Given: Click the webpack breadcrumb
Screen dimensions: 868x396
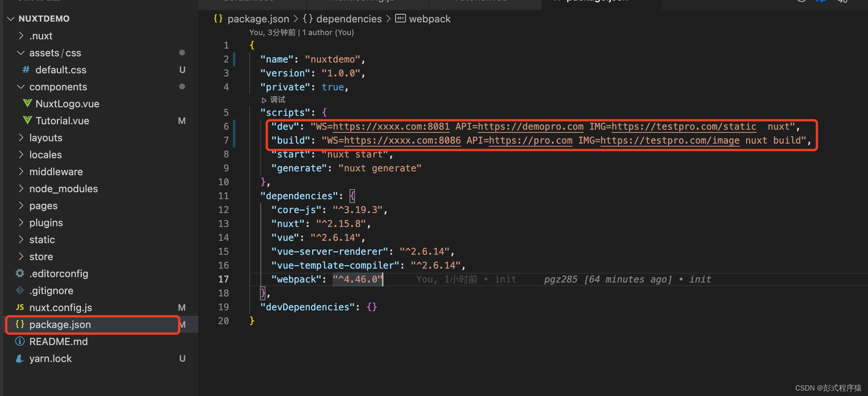Looking at the screenshot, I should point(430,19).
